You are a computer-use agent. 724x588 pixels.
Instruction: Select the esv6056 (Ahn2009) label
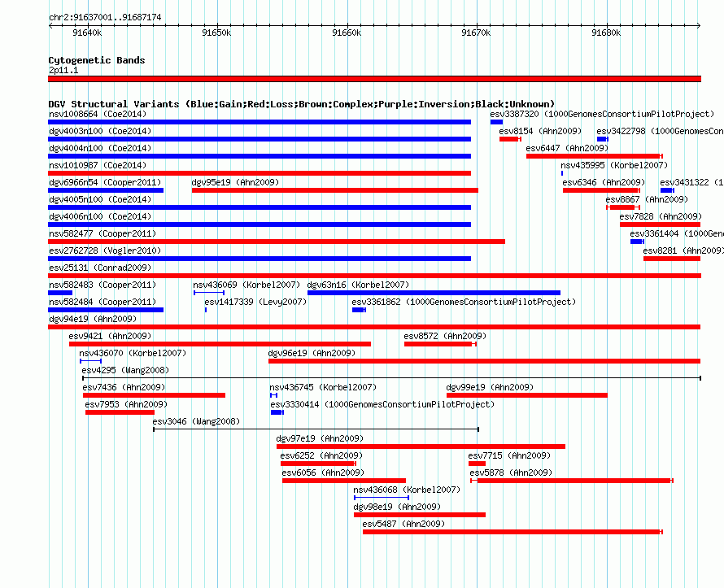(x=323, y=473)
